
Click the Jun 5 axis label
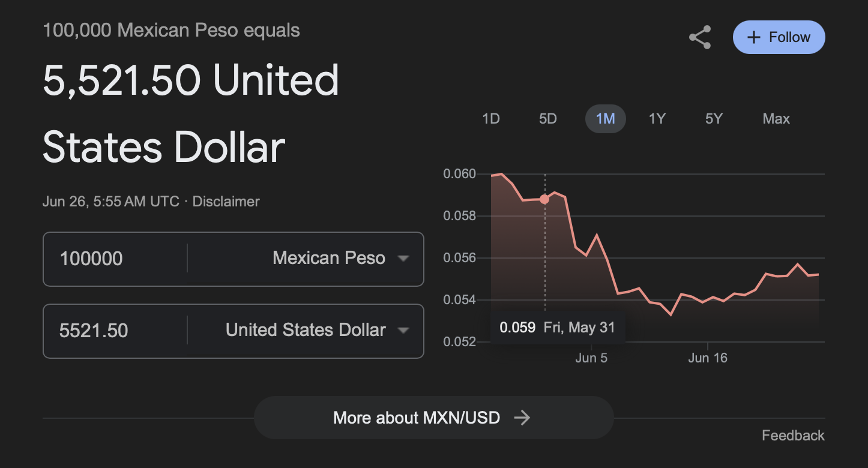(x=591, y=358)
